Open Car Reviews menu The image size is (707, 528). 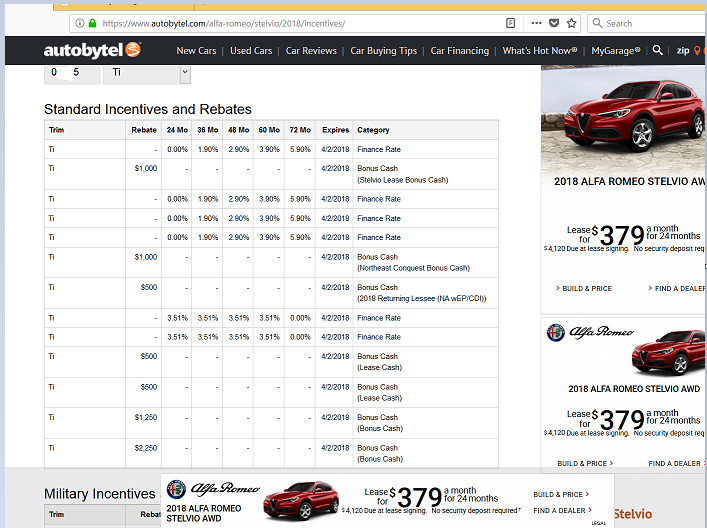click(311, 51)
